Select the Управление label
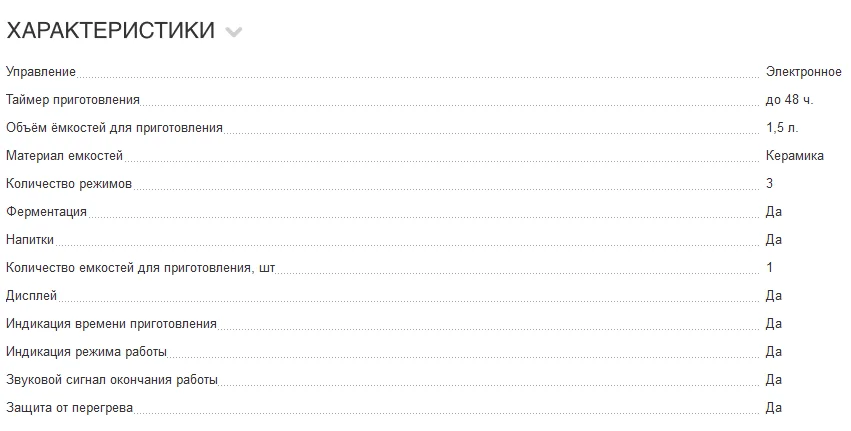This screenshot has width=851, height=431. (41, 72)
